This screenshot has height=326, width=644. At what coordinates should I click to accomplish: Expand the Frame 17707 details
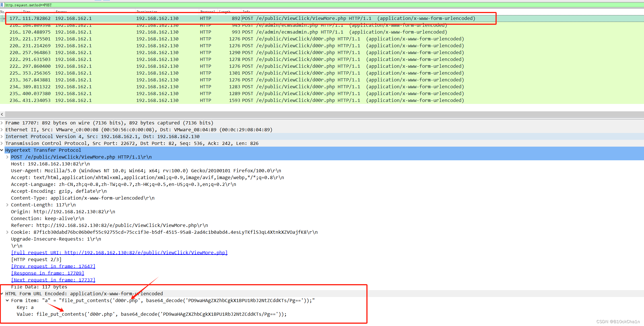(2, 123)
